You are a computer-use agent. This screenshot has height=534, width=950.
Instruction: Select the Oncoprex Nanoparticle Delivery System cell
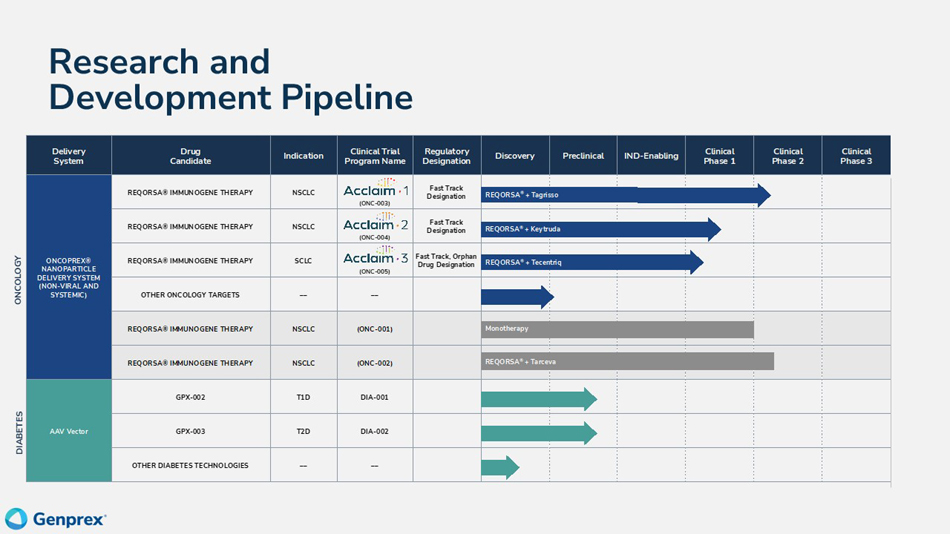coord(69,277)
